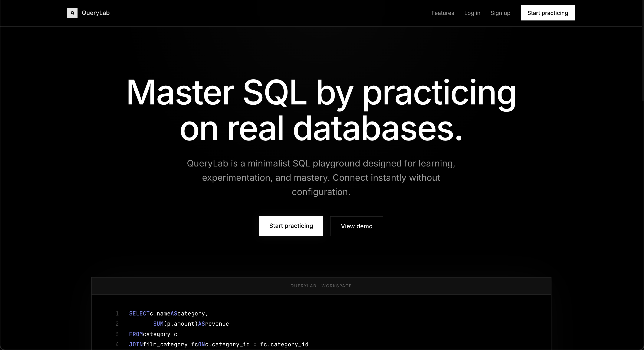Click the QueryLab description paragraph
644x350 pixels.
(x=321, y=177)
